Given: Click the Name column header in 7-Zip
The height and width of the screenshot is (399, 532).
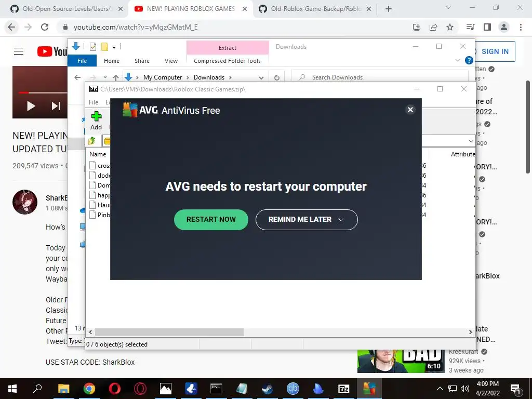Looking at the screenshot, I should [98, 154].
